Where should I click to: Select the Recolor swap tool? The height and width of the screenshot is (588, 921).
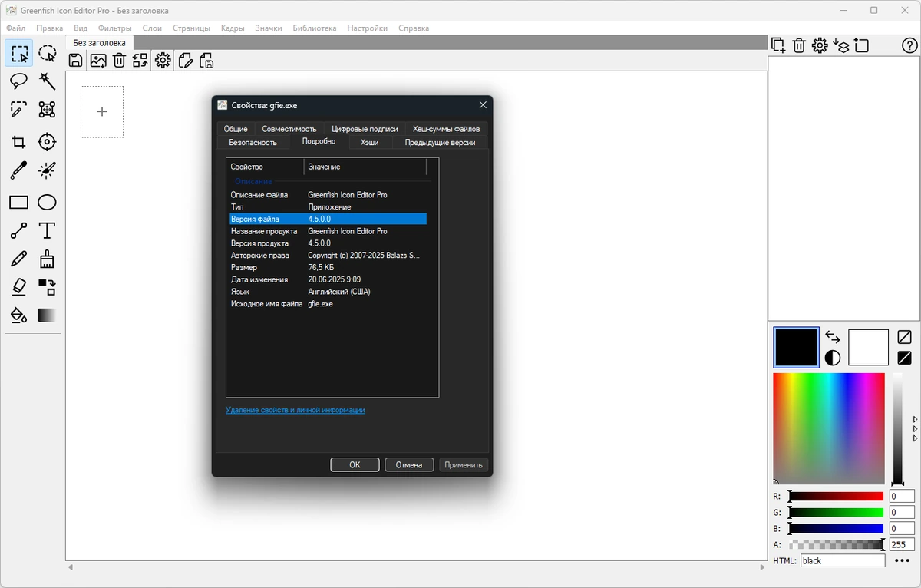[48, 287]
